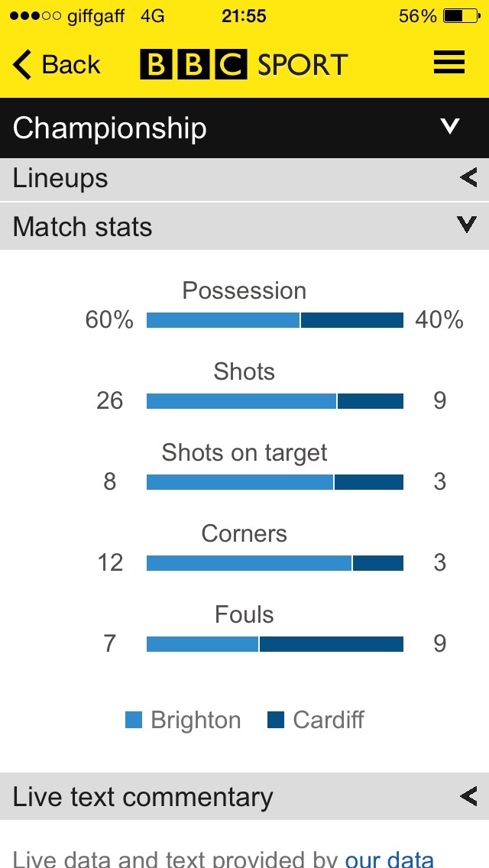The image size is (489, 868).
Task: Tap the Championship title text
Action: [110, 128]
